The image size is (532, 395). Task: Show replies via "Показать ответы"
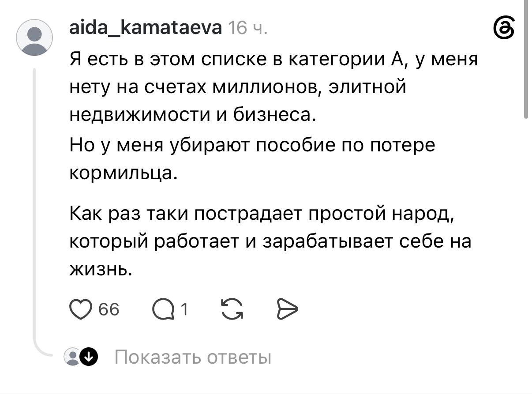coord(193,357)
